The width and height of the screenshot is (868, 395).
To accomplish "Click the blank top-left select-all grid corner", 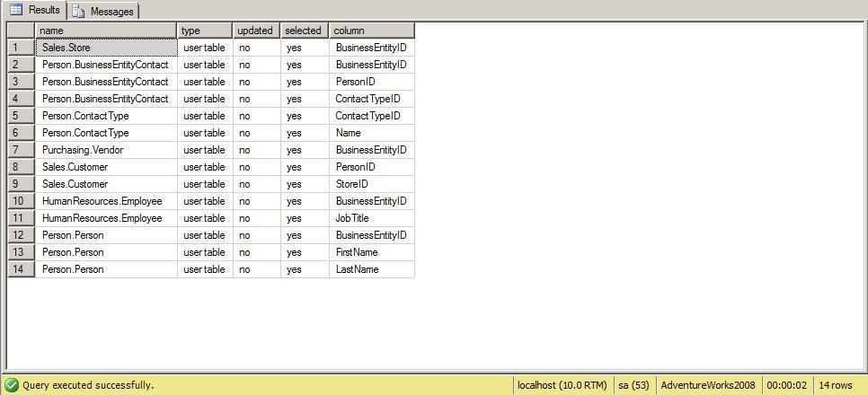I will [22, 31].
